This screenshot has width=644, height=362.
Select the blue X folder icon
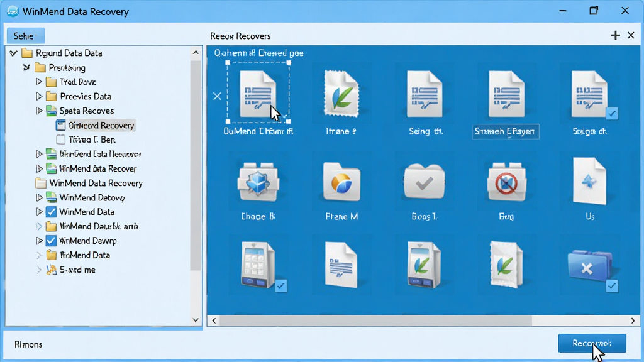pyautogui.click(x=589, y=266)
